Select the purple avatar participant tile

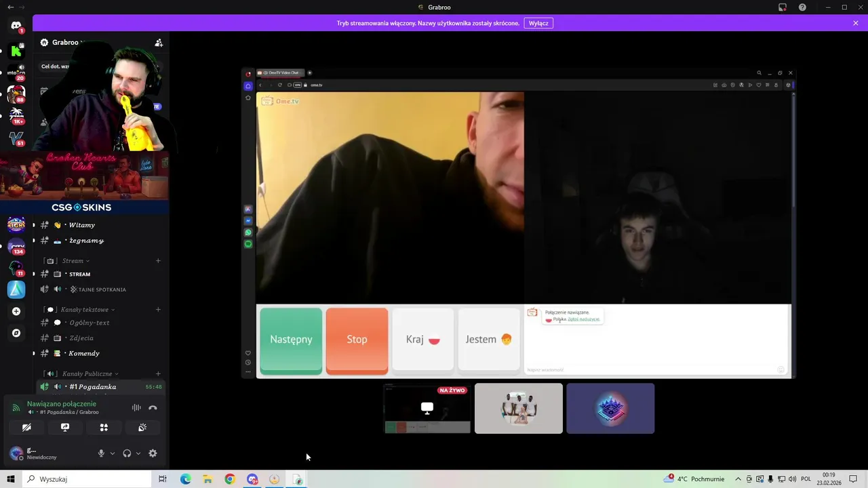pos(610,408)
